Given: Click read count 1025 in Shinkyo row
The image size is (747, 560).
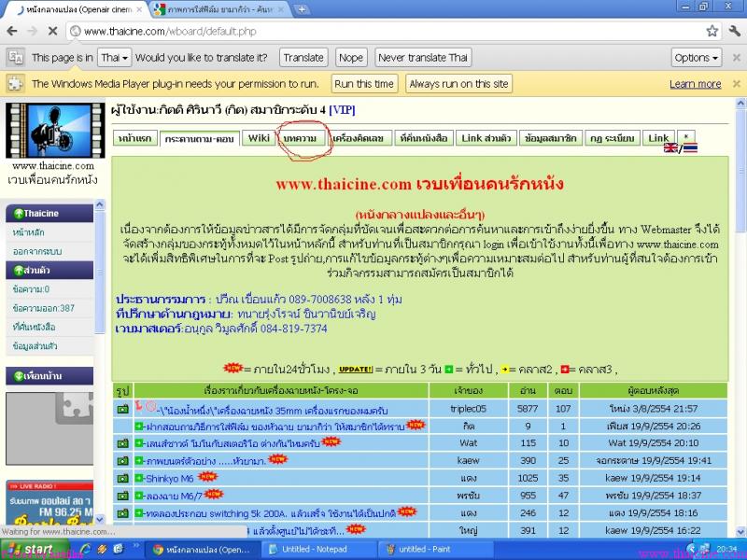Looking at the screenshot, I should point(528,478).
